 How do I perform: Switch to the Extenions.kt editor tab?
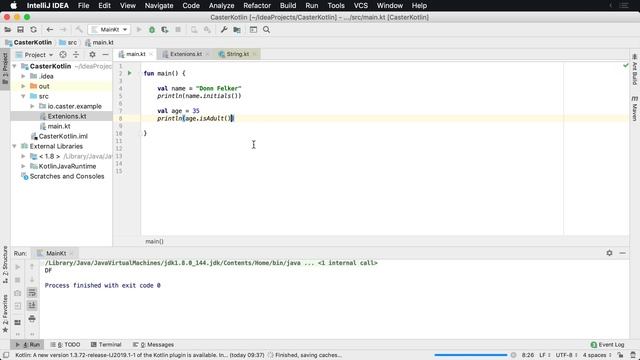tap(186, 54)
